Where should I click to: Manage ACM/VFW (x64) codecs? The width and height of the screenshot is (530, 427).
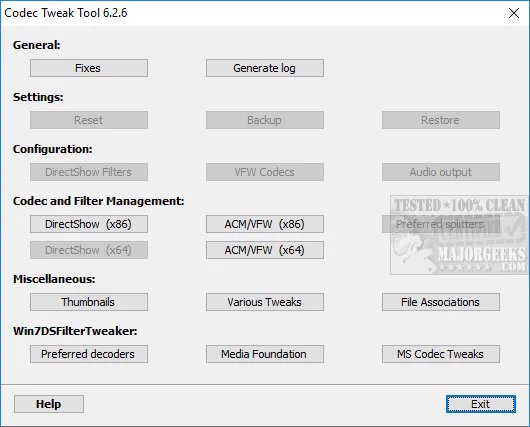tap(265, 250)
